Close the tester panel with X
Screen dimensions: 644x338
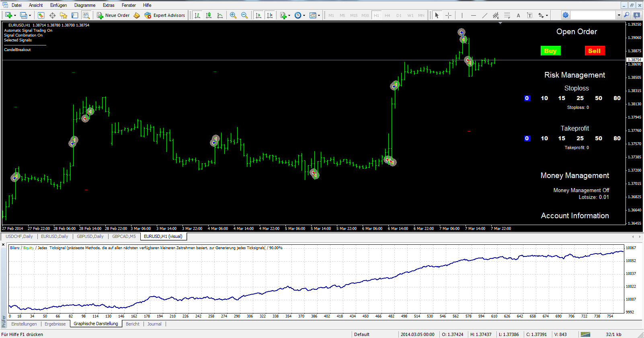pyautogui.click(x=3, y=244)
